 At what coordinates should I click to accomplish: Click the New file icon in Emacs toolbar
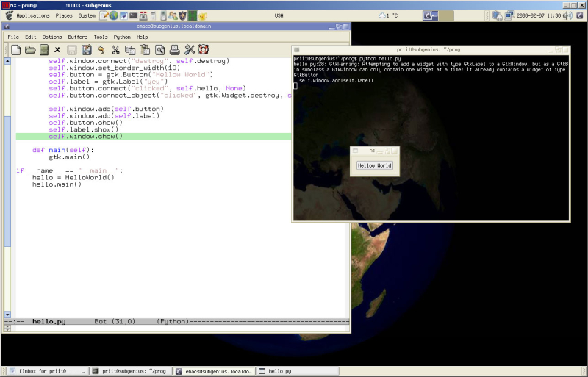coord(15,49)
